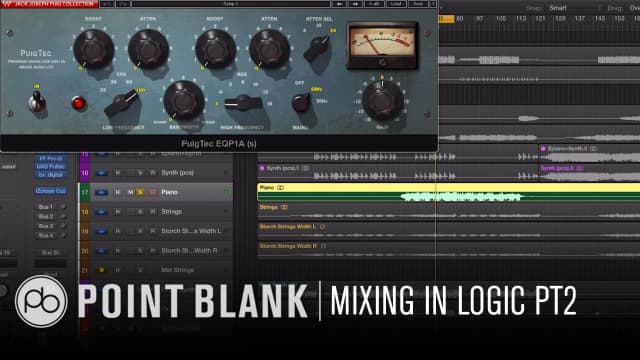The image size is (640, 360).
Task: Select the yellow Piano region
Action: [x=449, y=192]
